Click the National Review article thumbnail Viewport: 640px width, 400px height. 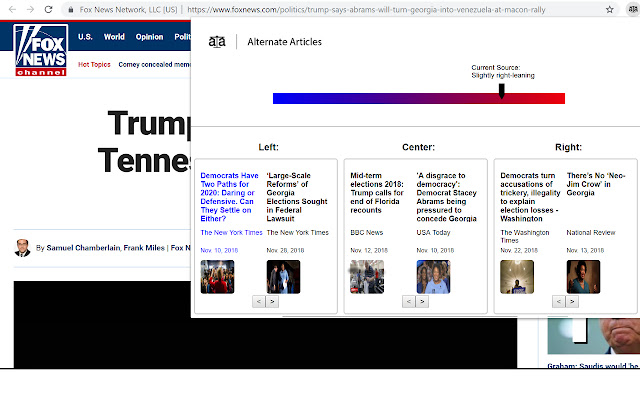click(583, 277)
